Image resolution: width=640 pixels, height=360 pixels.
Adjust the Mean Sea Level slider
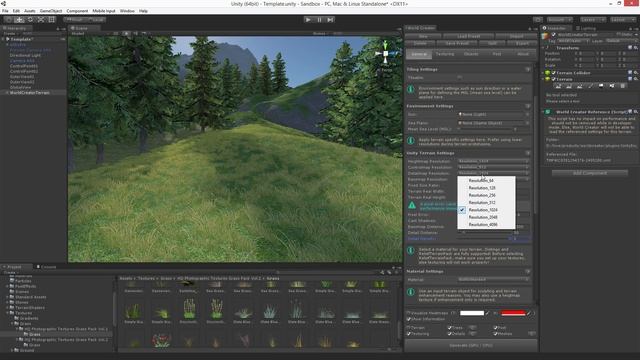(x=485, y=129)
